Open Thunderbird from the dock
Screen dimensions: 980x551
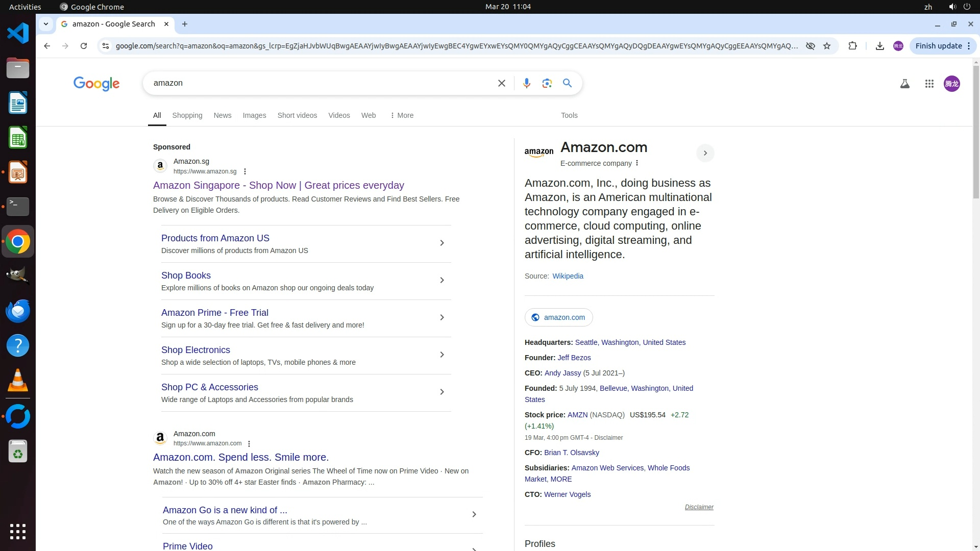(x=18, y=311)
